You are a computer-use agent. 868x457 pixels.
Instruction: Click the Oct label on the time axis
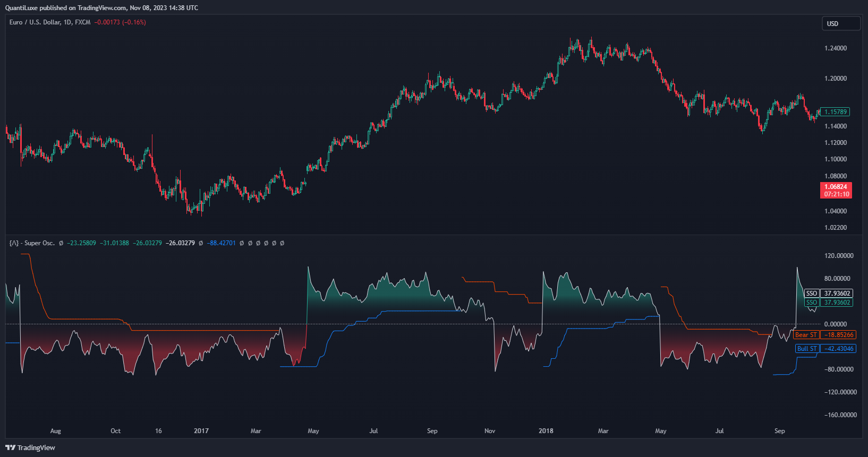(x=116, y=431)
